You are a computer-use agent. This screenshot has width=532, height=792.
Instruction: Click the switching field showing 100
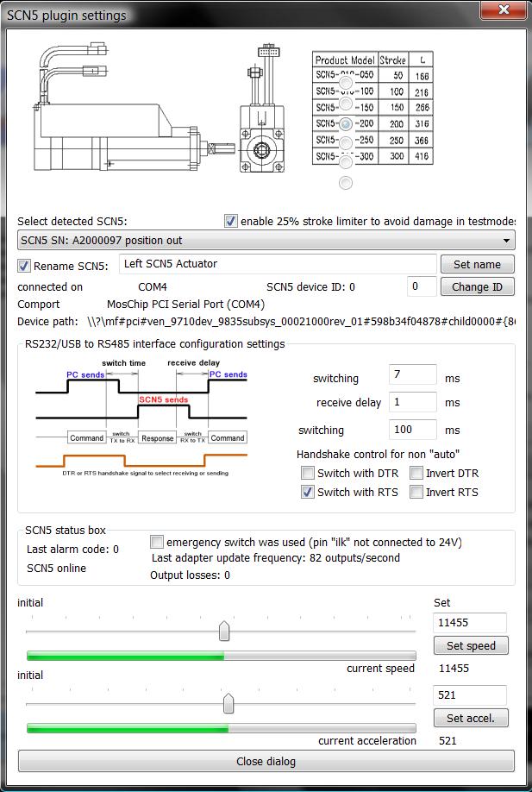[412, 430]
